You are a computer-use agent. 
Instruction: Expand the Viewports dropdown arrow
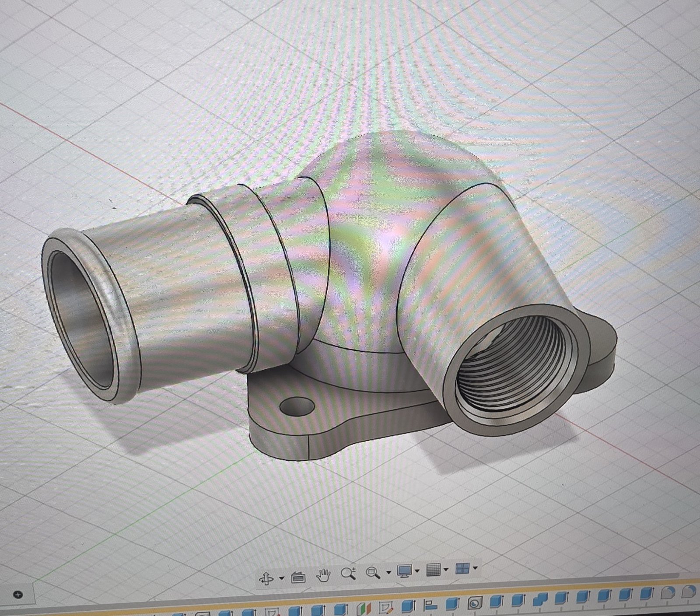pyautogui.click(x=475, y=568)
